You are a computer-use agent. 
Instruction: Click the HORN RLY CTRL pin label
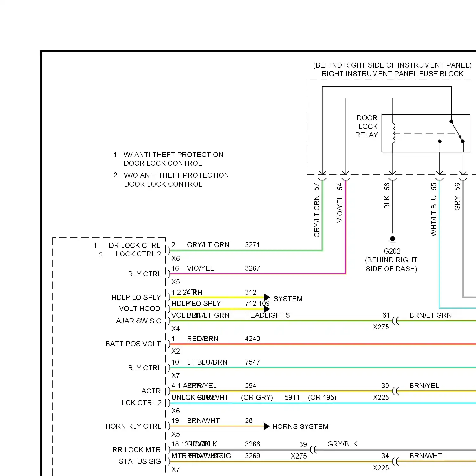(133, 426)
